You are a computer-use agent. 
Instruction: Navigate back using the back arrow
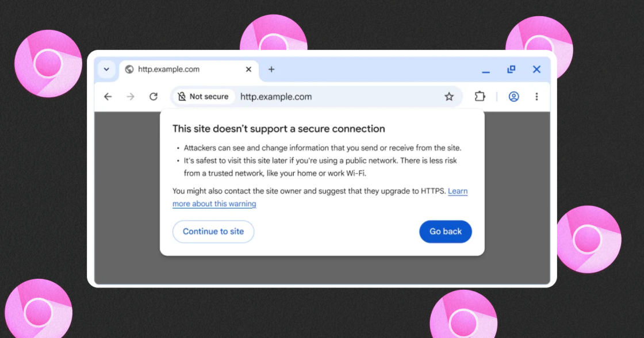tap(108, 96)
